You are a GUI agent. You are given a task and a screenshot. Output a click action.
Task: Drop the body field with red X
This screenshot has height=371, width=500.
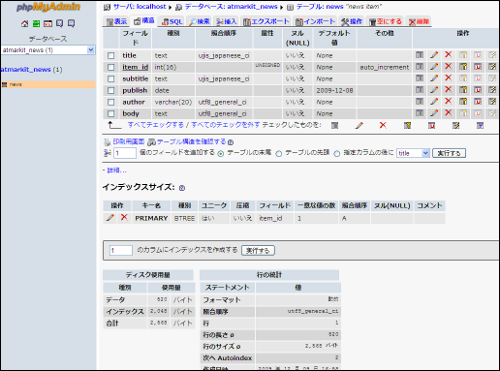pos(448,113)
